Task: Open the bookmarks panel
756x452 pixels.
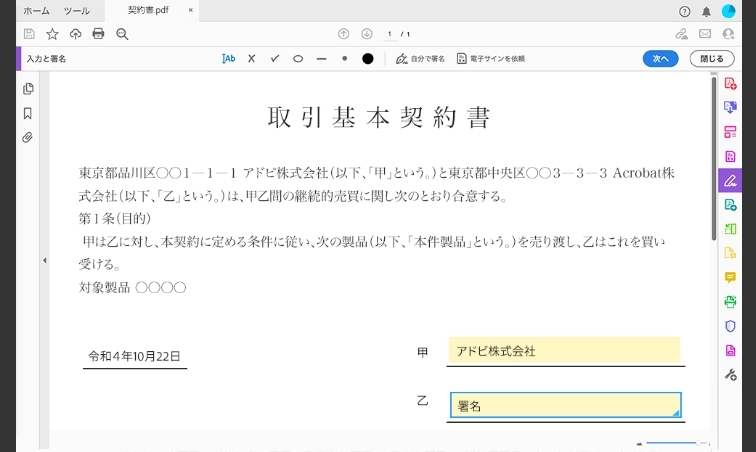Action: pyautogui.click(x=28, y=113)
